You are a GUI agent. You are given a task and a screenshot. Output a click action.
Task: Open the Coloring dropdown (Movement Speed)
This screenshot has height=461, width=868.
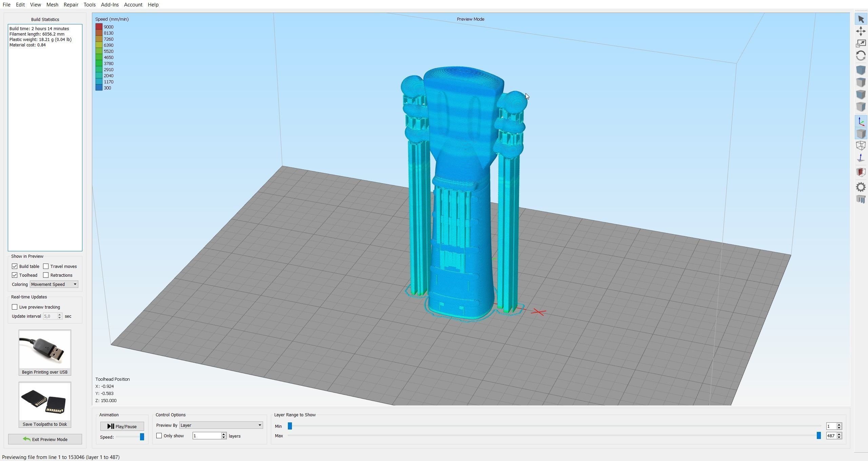54,284
